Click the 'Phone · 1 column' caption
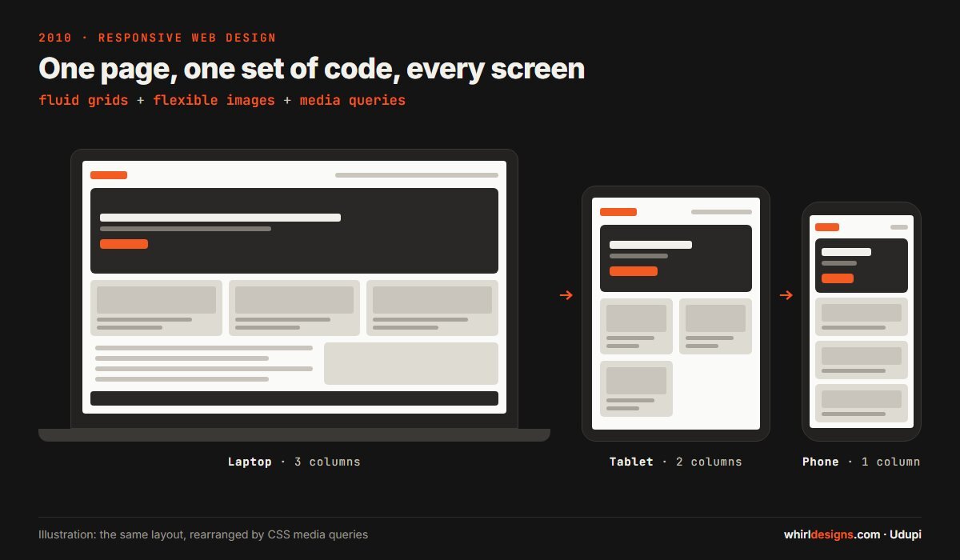Screen dimensions: 960x560 (862, 462)
